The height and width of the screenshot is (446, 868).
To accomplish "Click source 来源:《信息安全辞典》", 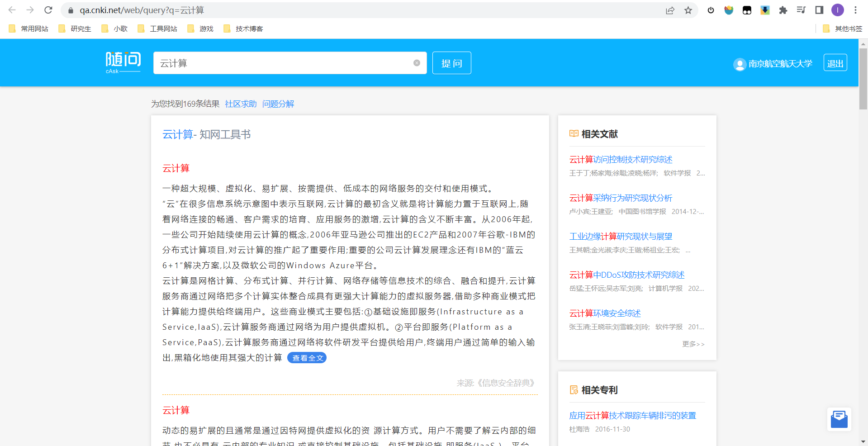I will 496,383.
